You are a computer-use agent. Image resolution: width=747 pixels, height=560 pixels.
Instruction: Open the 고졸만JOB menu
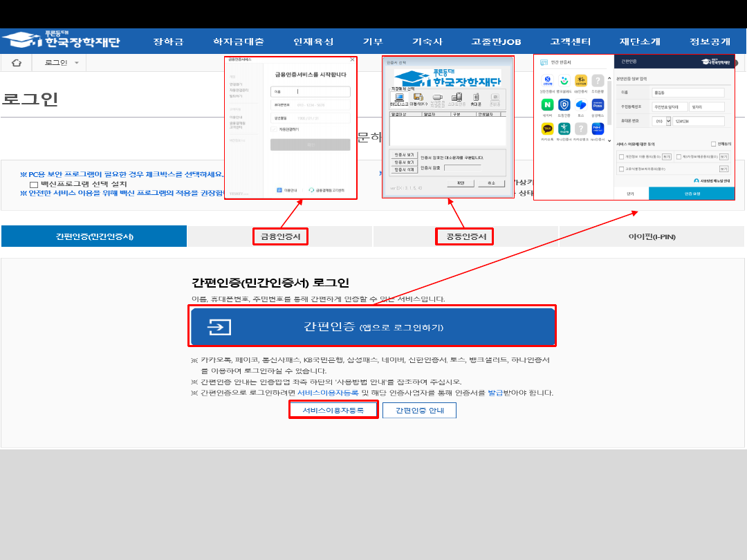(x=496, y=41)
